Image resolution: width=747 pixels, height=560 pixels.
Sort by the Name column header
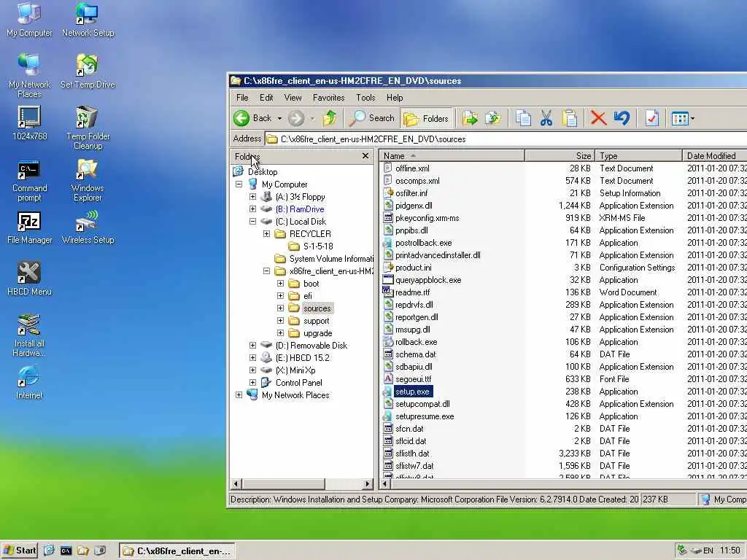(452, 156)
